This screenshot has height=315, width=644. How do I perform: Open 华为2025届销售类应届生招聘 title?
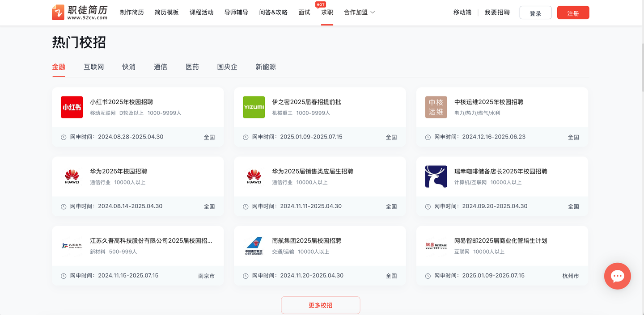(313, 171)
